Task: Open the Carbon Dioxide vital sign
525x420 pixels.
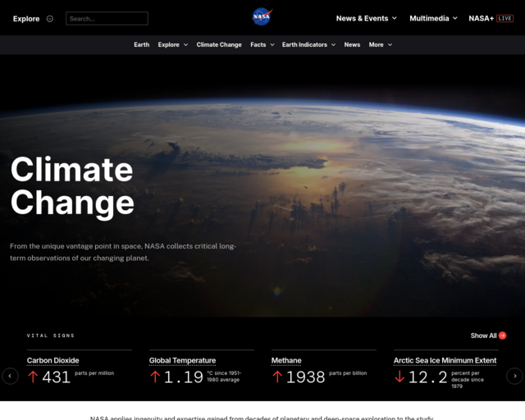Action: pyautogui.click(x=52, y=361)
